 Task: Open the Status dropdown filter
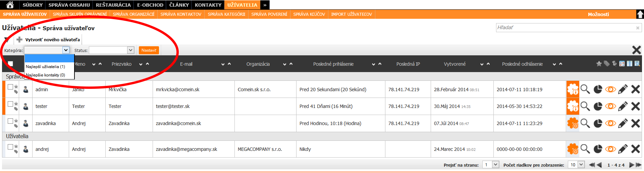[x=112, y=50]
